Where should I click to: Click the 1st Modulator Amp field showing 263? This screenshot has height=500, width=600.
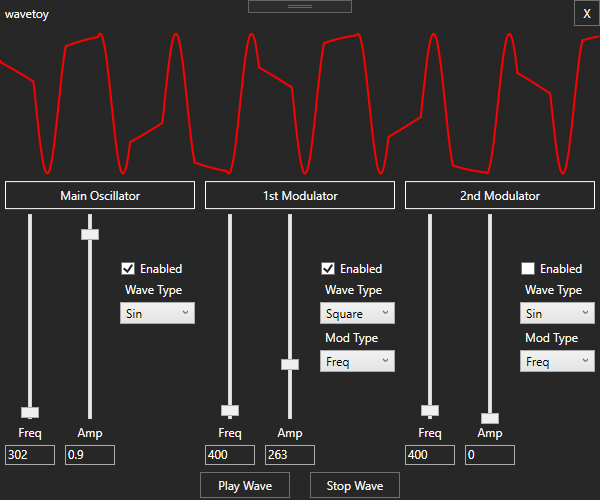[290, 455]
